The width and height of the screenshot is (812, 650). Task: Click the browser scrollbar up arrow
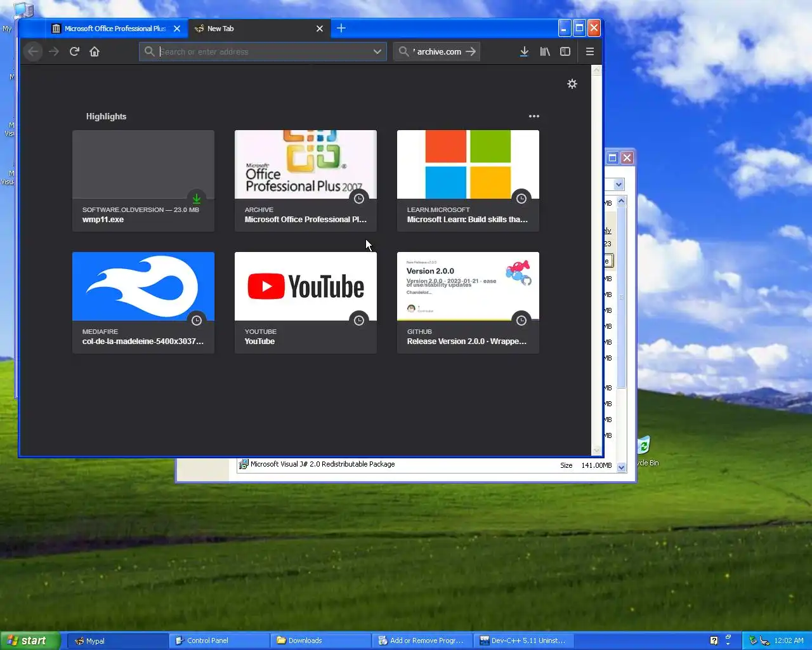pos(596,70)
